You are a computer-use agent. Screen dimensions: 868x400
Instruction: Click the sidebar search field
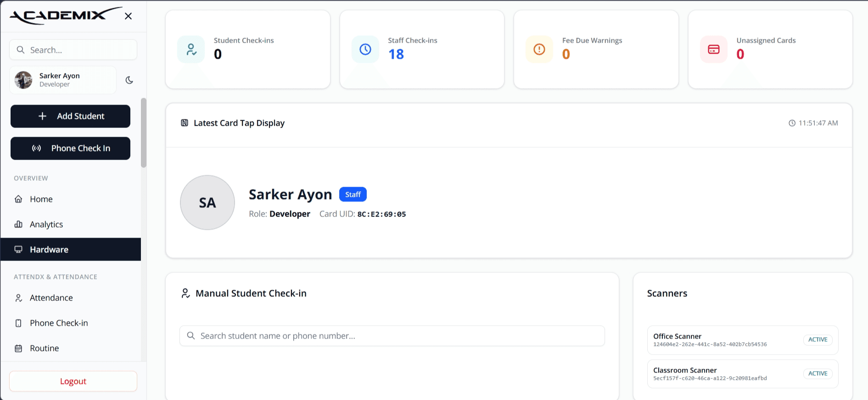[73, 50]
